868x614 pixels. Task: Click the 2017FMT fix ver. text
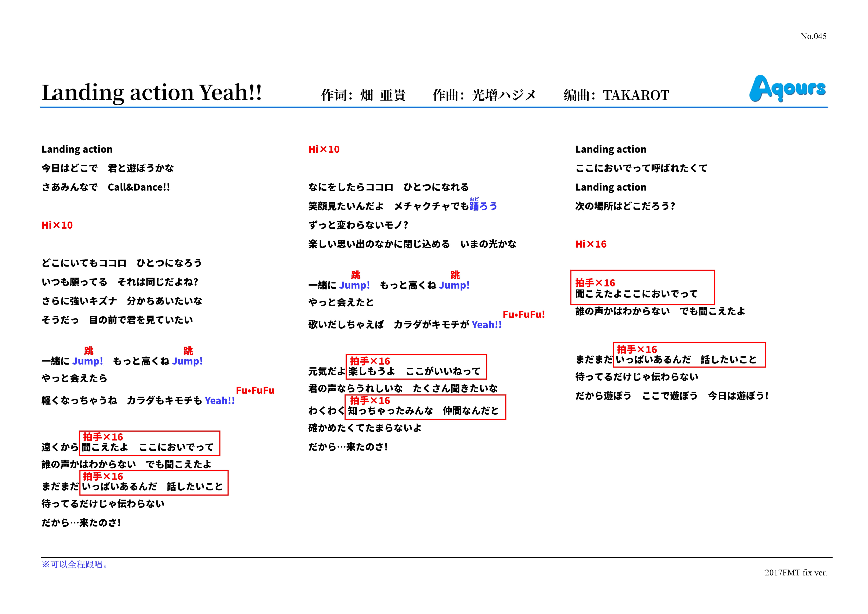tap(795, 573)
